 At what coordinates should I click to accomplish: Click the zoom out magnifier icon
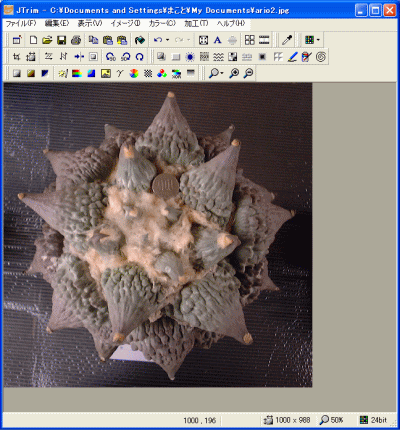point(248,73)
